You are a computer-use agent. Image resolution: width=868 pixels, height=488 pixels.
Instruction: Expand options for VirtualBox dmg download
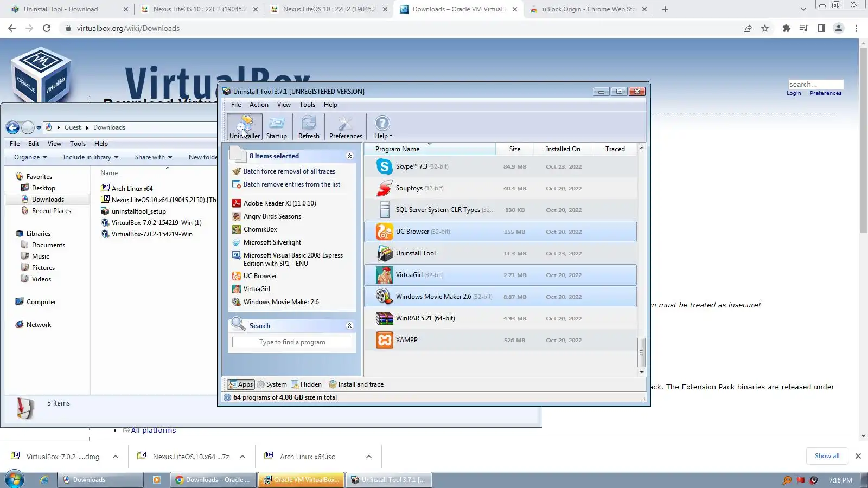coord(116,457)
